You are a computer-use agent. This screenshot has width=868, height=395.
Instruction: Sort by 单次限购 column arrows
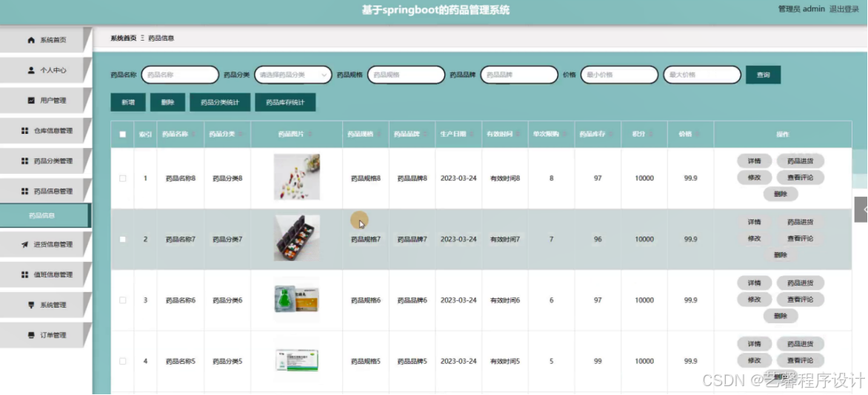(564, 135)
